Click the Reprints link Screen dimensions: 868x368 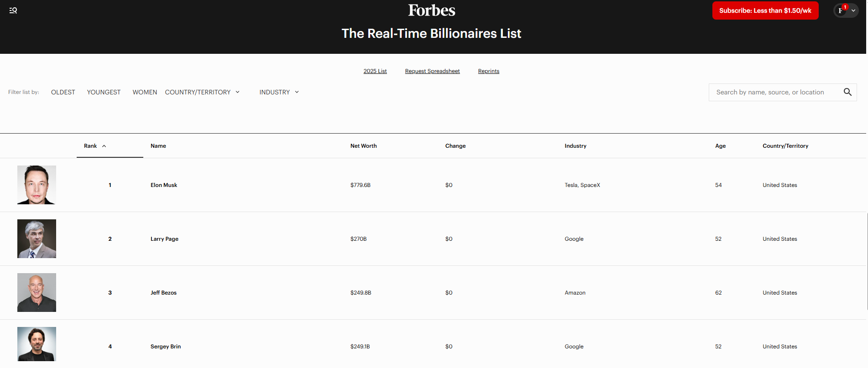[488, 71]
